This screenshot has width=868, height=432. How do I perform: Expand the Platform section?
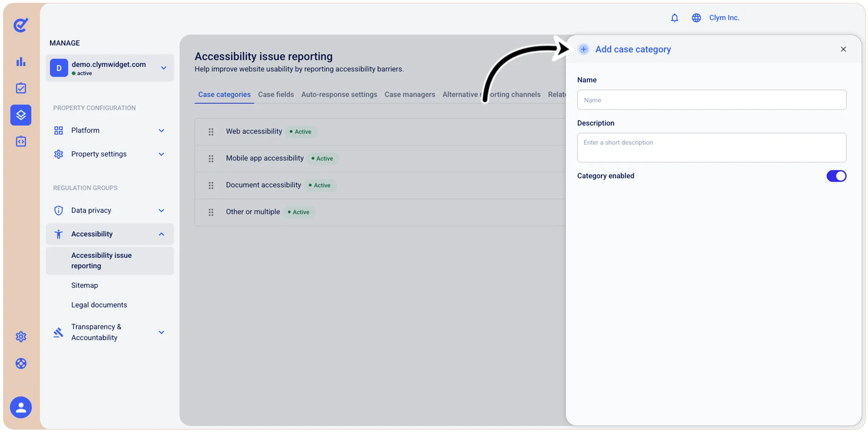[110, 130]
